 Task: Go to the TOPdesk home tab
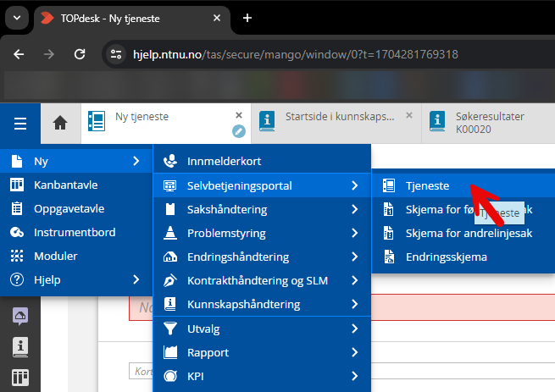60,123
